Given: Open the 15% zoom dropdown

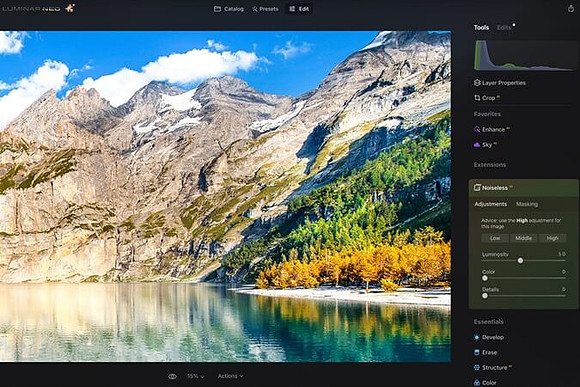Looking at the screenshot, I should 195,376.
